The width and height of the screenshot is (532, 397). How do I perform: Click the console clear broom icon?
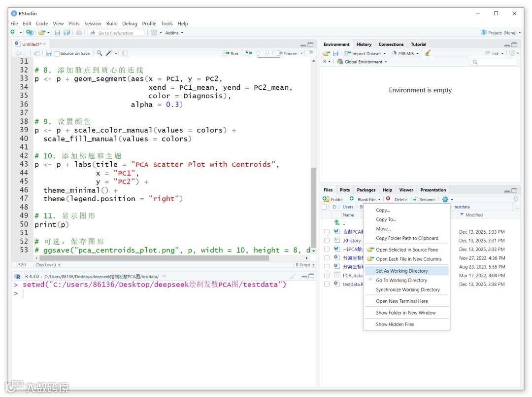pos(293,277)
